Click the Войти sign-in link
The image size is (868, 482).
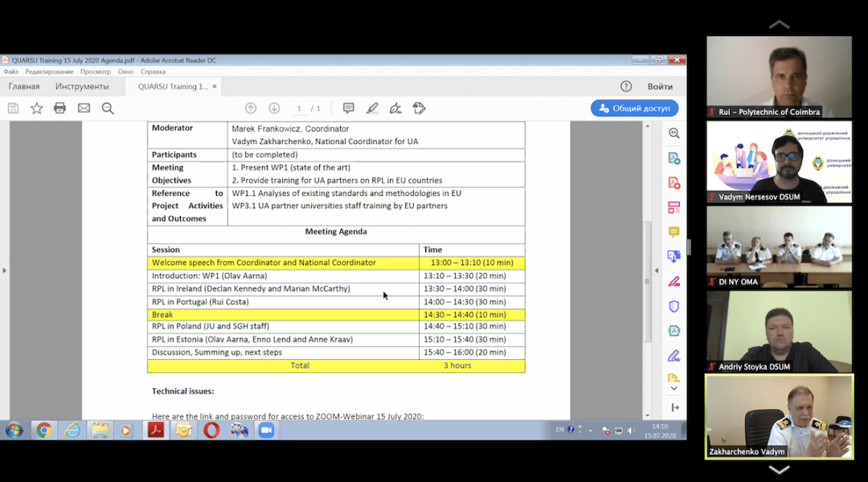[660, 87]
